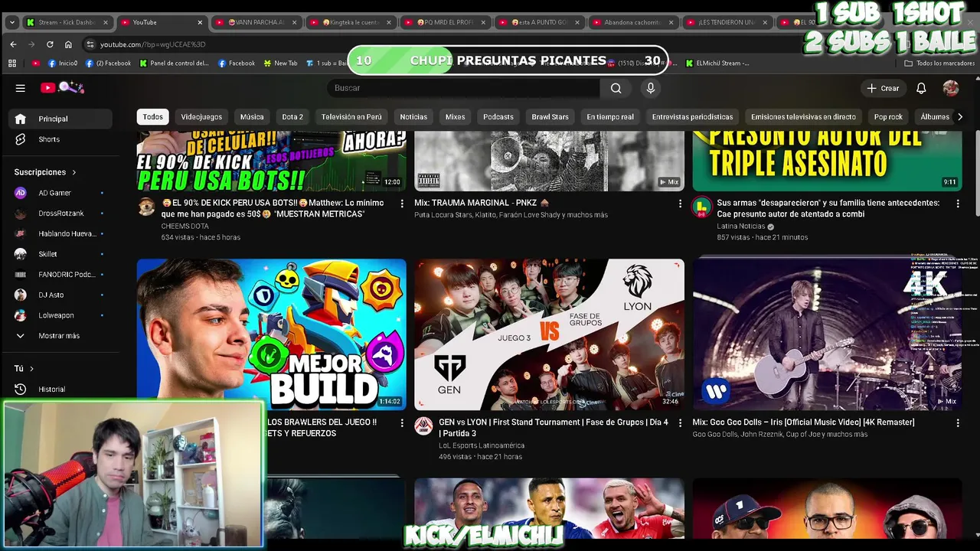
Task: Switch to Stream - Kick Dashboard tab
Action: coord(67,22)
